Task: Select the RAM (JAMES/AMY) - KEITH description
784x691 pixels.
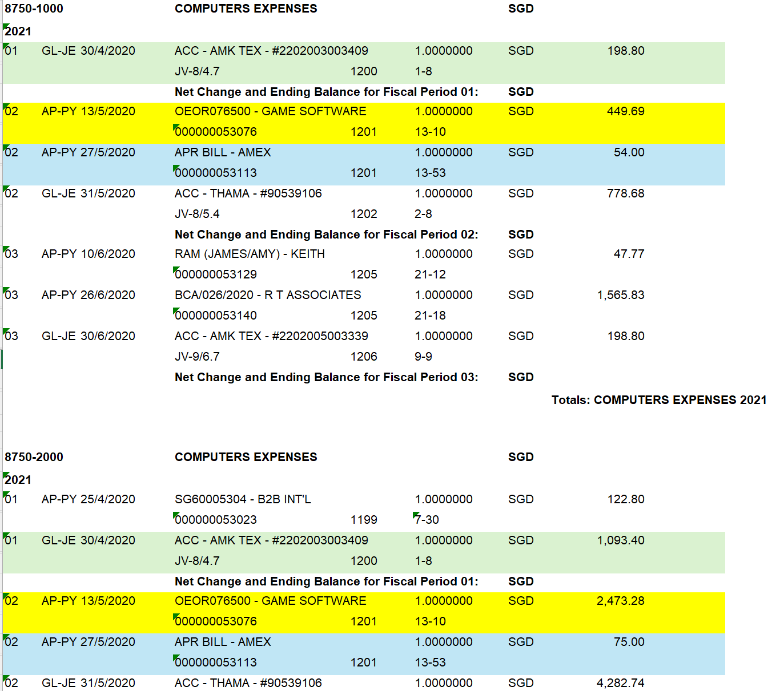Action: [x=250, y=254]
